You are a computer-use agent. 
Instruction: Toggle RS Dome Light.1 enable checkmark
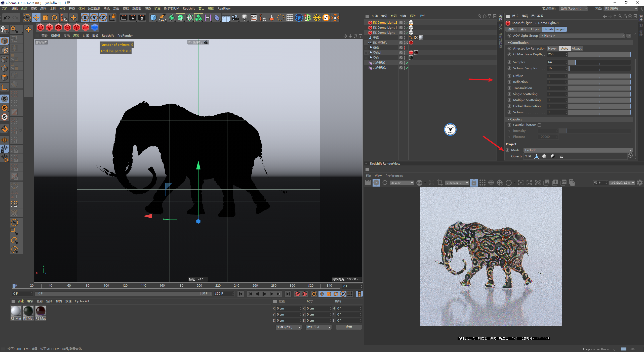[407, 28]
